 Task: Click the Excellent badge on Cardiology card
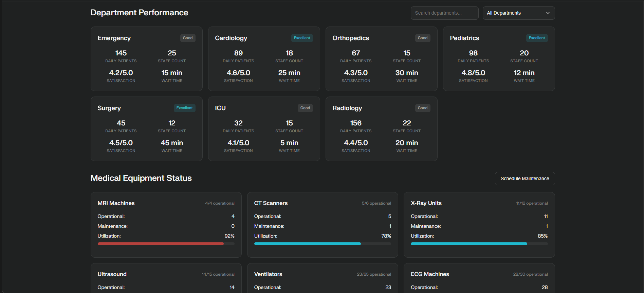[x=302, y=38]
